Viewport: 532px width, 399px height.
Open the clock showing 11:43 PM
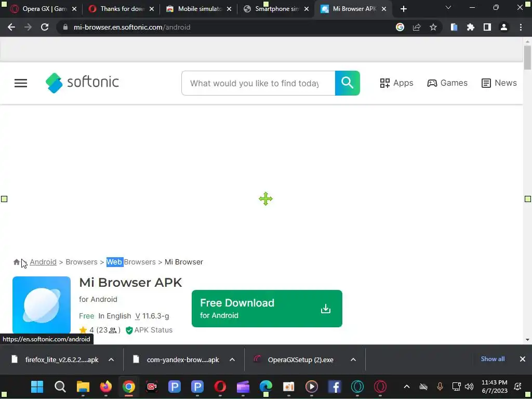point(495,387)
